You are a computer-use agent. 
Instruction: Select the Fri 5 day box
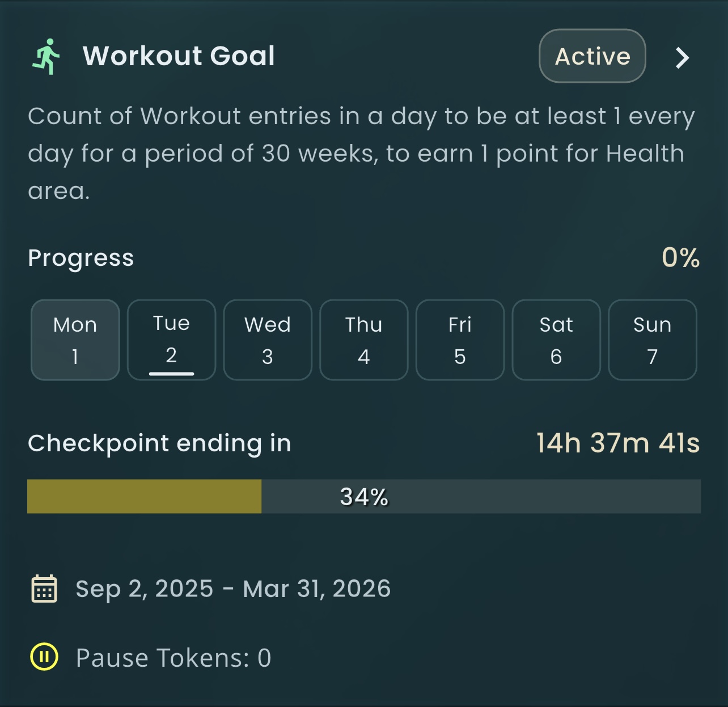coord(460,340)
